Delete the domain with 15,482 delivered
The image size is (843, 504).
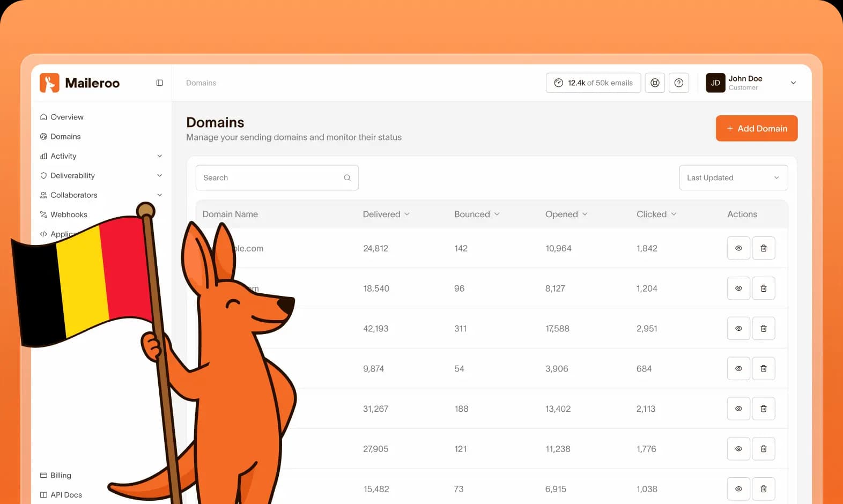coord(763,489)
